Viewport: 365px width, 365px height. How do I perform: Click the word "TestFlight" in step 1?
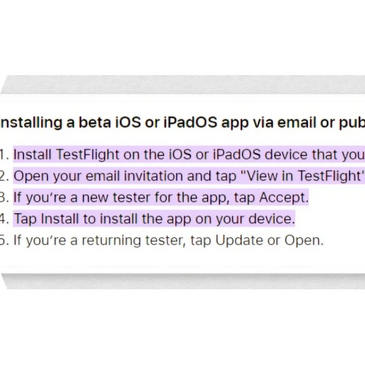pos(87,155)
